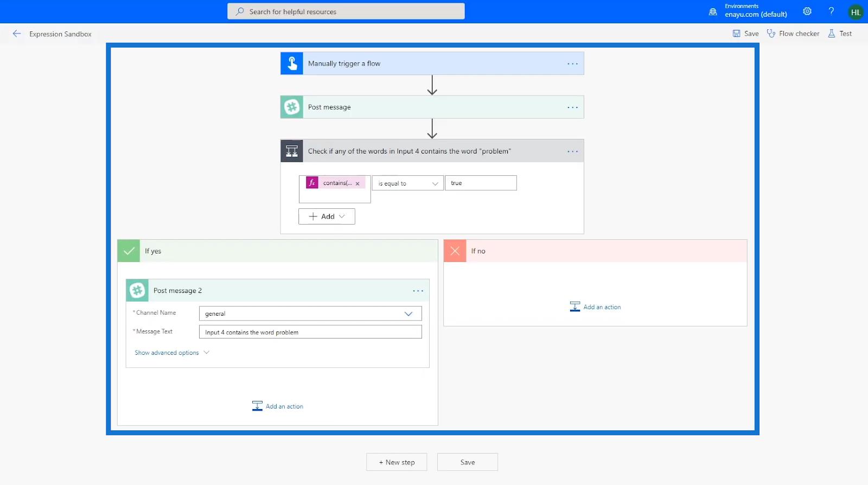Click the red X If no icon
Image resolution: width=868 pixels, height=485 pixels.
[455, 251]
